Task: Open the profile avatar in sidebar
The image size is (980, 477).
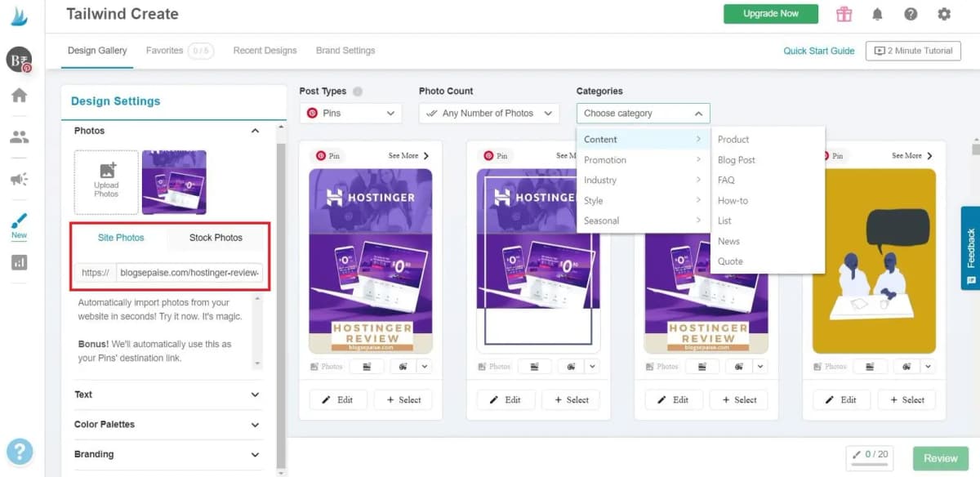Action: (18, 59)
